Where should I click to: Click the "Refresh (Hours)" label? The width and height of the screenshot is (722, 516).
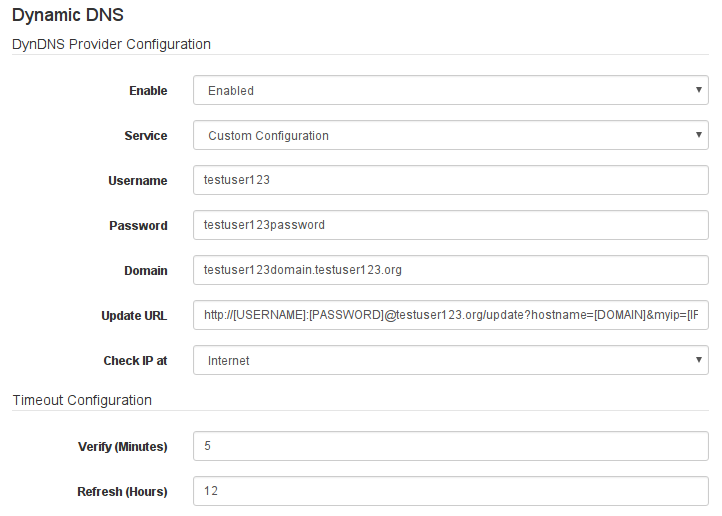122,491
